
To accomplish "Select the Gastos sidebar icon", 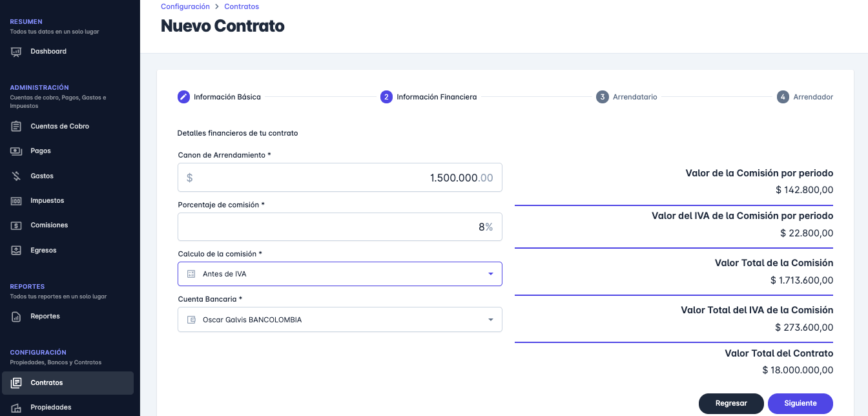I will tap(17, 176).
